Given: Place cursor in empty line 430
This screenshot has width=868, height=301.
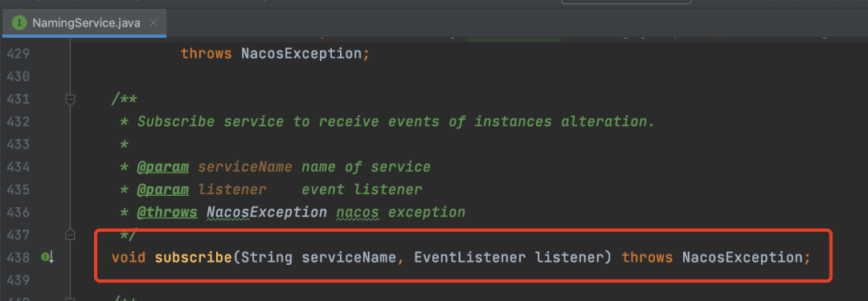Looking at the screenshot, I should click(x=387, y=76).
